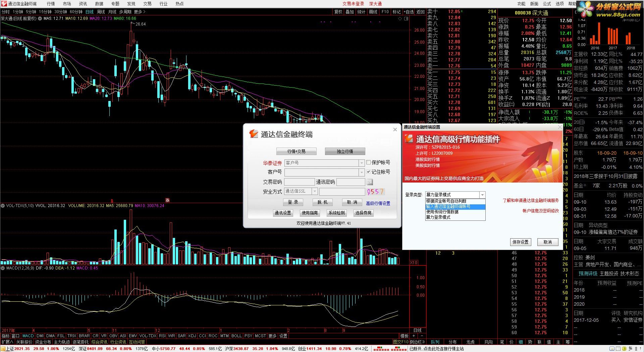Viewport: 644px width, 352px height.
Task: Switch to 独立行情 login mode
Action: point(345,151)
